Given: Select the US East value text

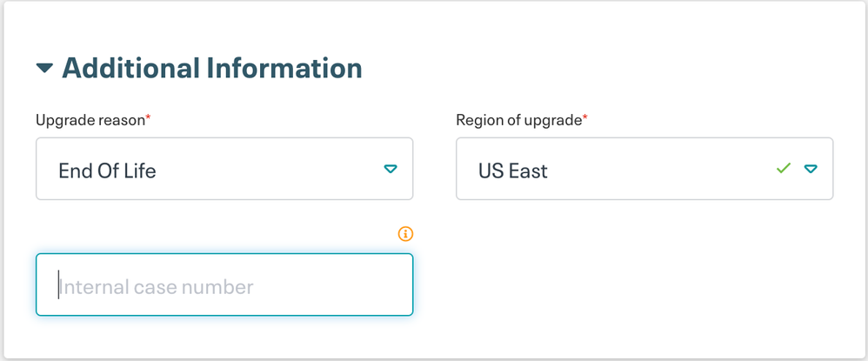Looking at the screenshot, I should coord(513,170).
